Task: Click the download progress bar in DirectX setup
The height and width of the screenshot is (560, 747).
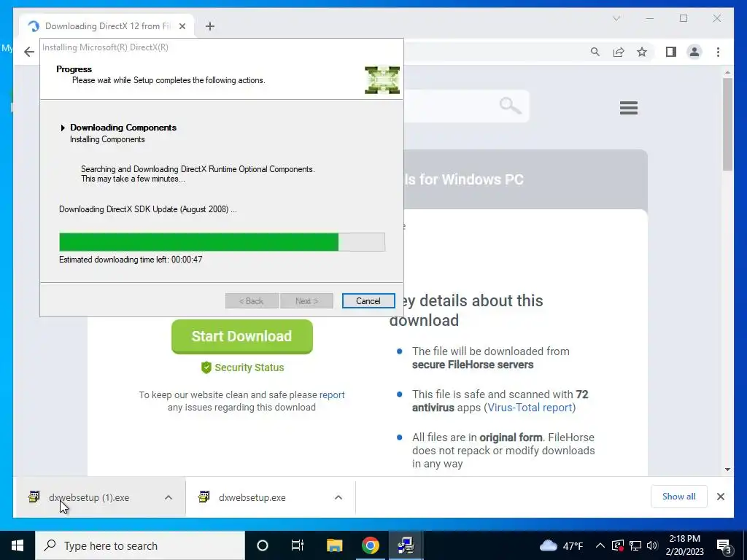Action: 222,242
